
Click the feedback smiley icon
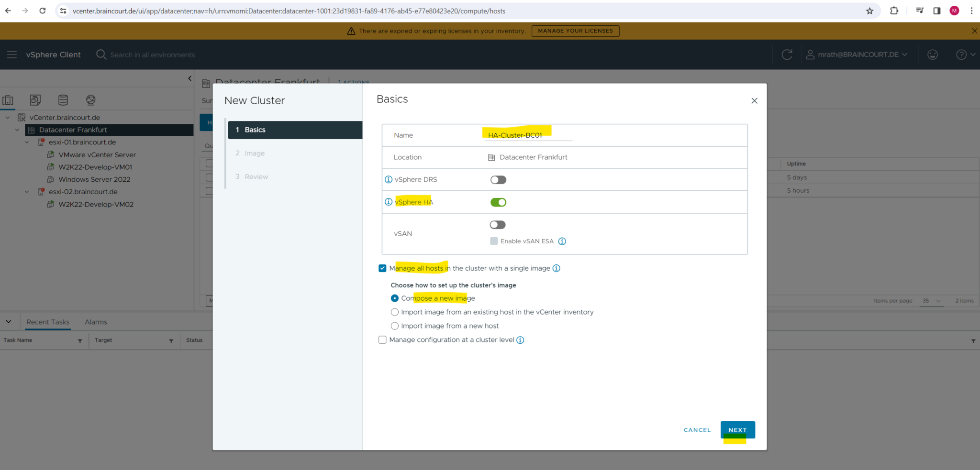point(933,54)
